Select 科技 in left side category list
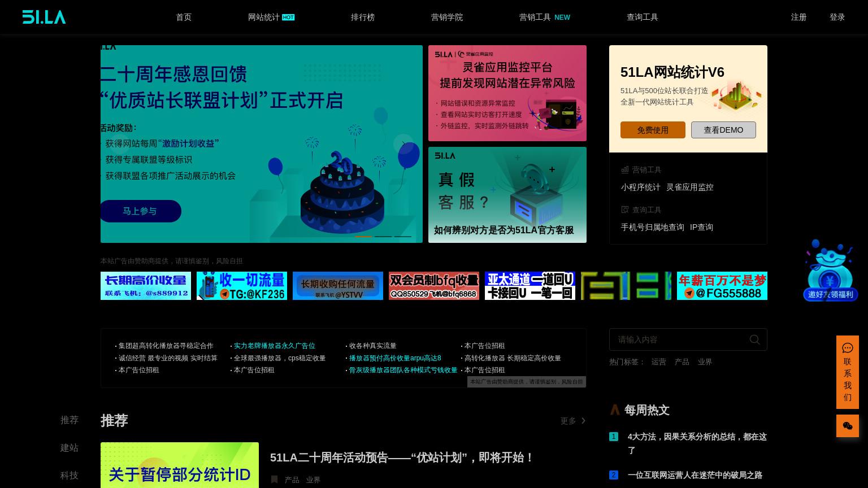Viewport: 868px width, 488px height. 70,475
